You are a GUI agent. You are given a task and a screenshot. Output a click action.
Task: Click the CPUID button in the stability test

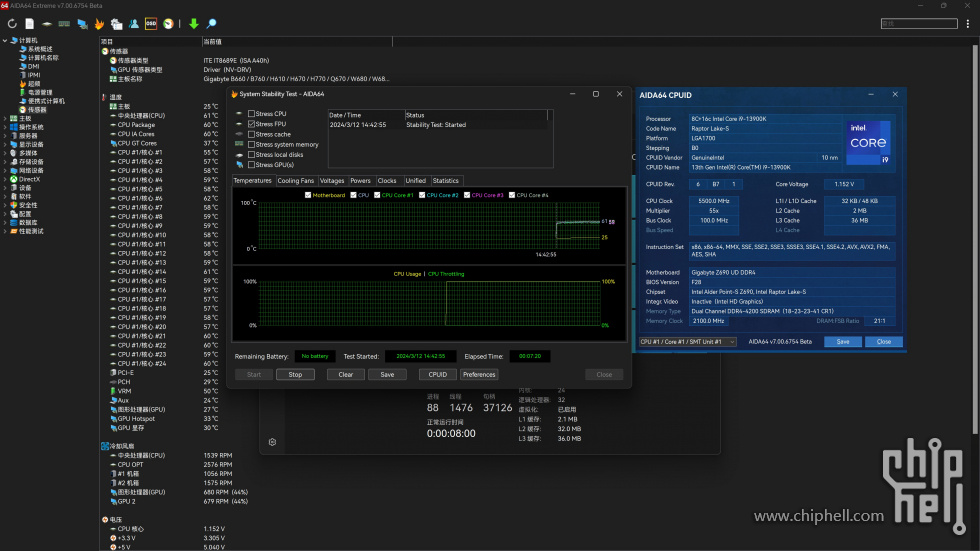tap(438, 374)
